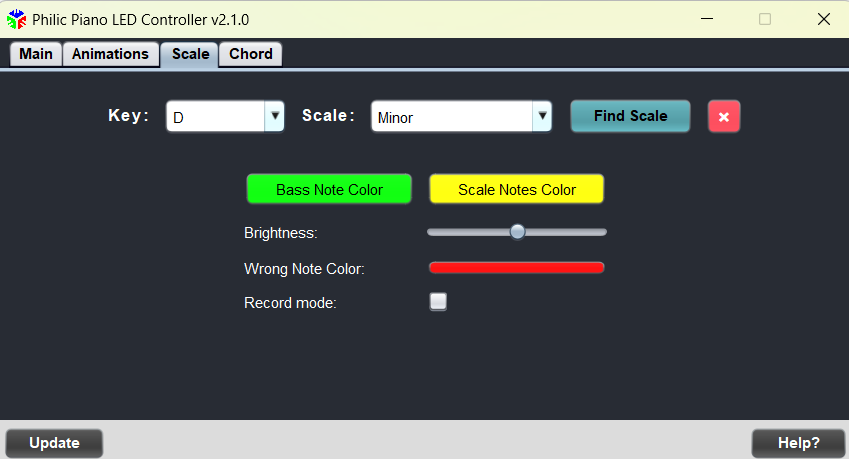The width and height of the screenshot is (849, 459).
Task: Expand the Scale dropdown arrow
Action: (542, 116)
